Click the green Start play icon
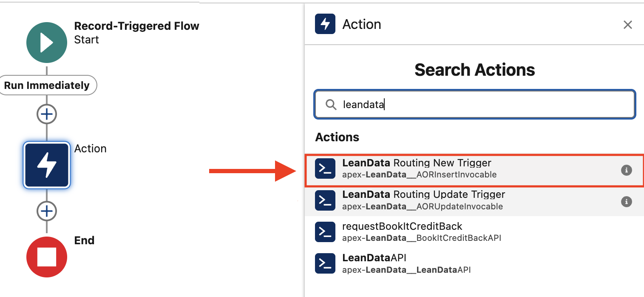Viewport: 644px width, 297px height. (46, 43)
